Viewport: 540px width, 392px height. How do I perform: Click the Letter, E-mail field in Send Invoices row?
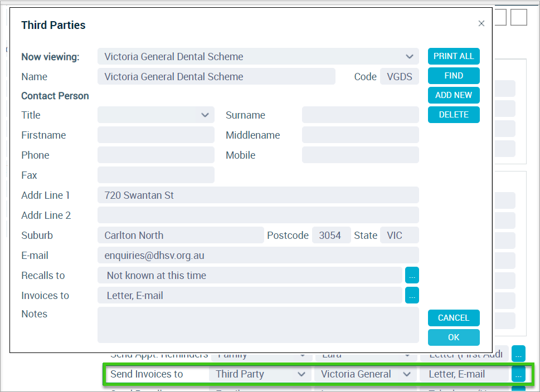tap(464, 374)
